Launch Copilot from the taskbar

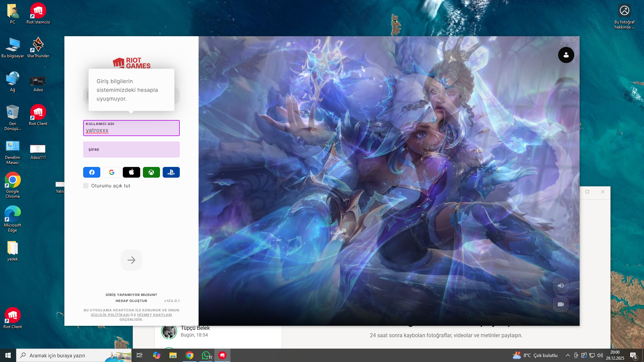pyautogui.click(x=156, y=355)
